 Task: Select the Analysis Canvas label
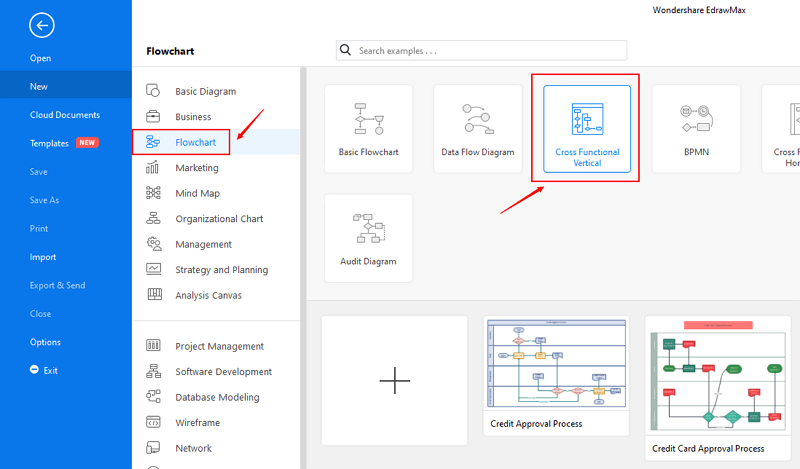(208, 295)
